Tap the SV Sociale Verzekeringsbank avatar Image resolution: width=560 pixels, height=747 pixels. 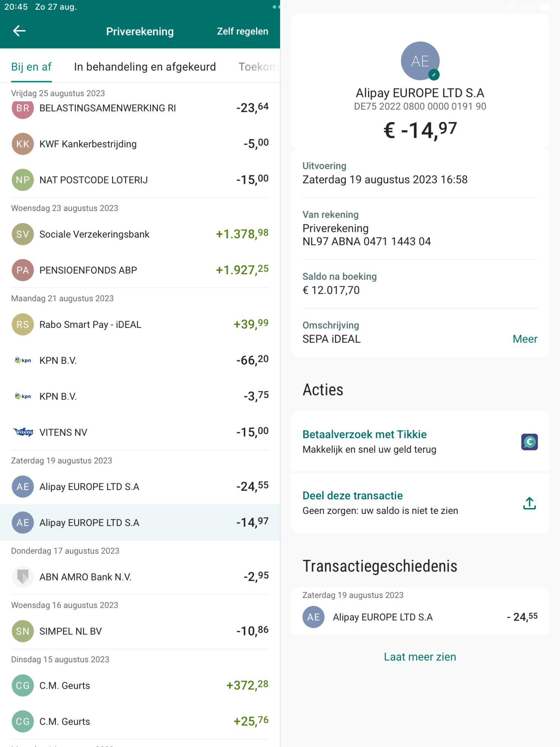pyautogui.click(x=23, y=234)
